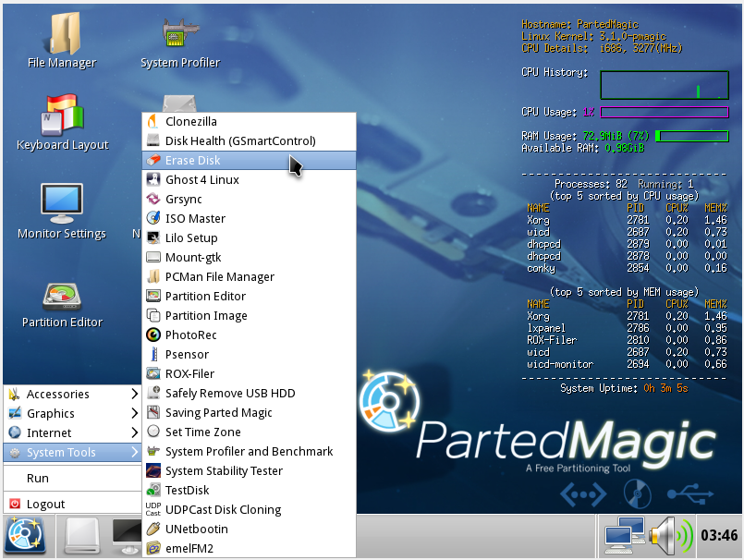Click the PCMan File Manager icon
Image resolution: width=744 pixels, height=560 pixels.
(x=152, y=276)
